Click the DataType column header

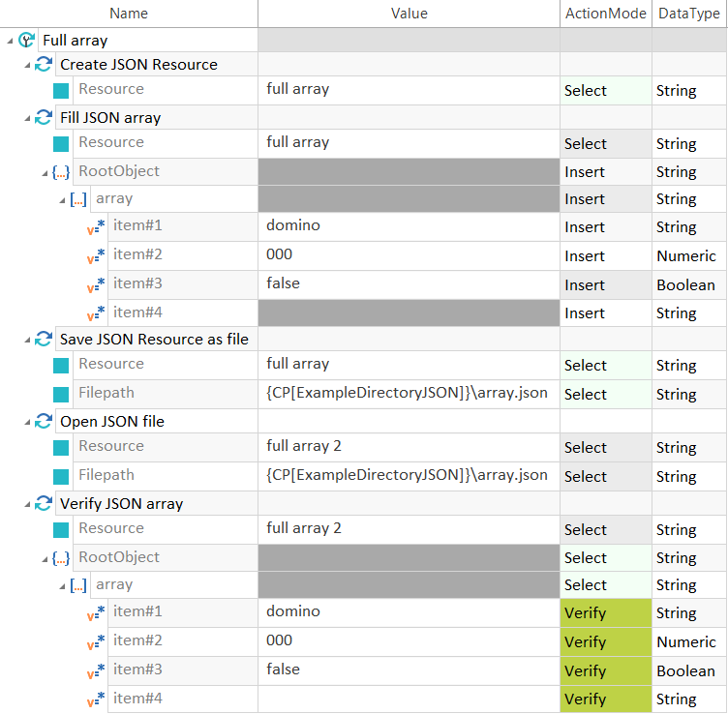pyautogui.click(x=688, y=14)
